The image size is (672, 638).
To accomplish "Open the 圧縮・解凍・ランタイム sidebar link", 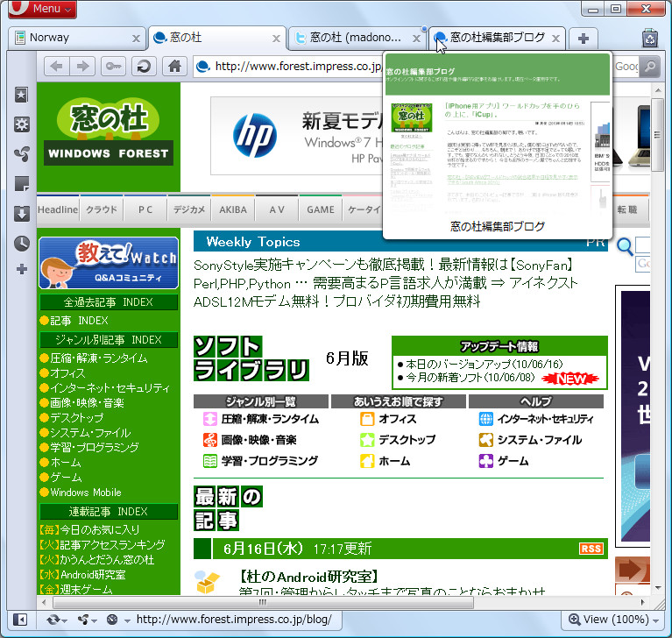I will click(99, 358).
